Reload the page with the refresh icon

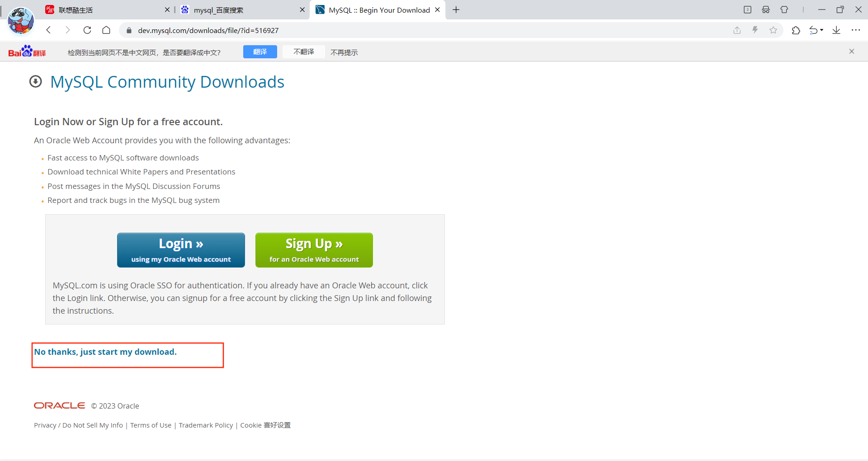click(x=87, y=30)
